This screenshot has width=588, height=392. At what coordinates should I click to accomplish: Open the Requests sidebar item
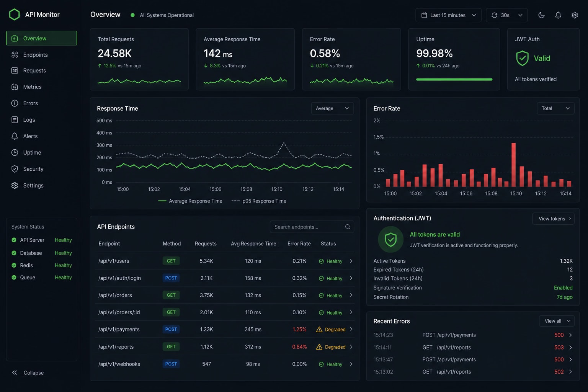41,70
